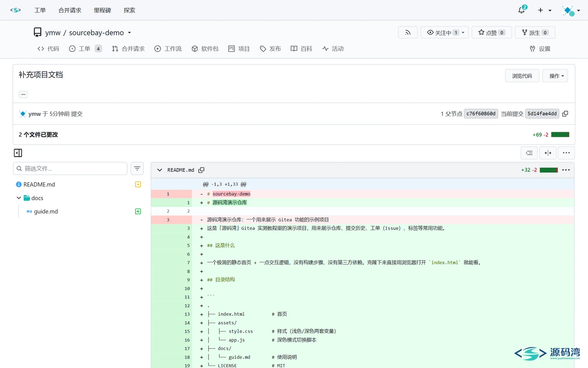Viewport: 588px width, 368px height.
Task: Open parent commit c76f60860d
Action: pyautogui.click(x=481, y=114)
